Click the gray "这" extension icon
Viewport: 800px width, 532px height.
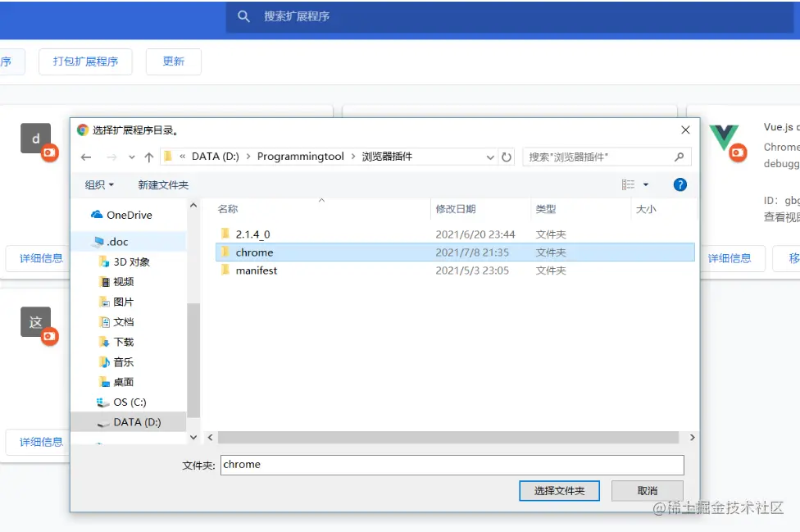pyautogui.click(x=36, y=322)
